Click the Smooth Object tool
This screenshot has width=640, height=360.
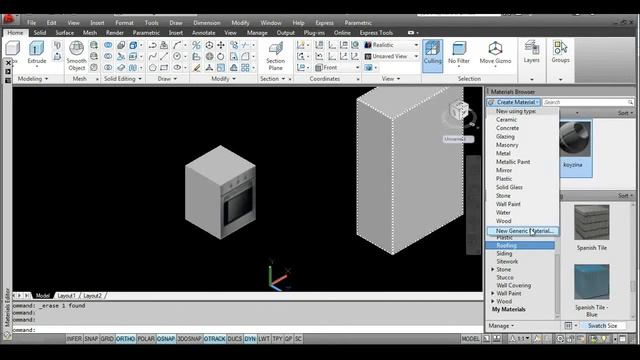click(76, 56)
